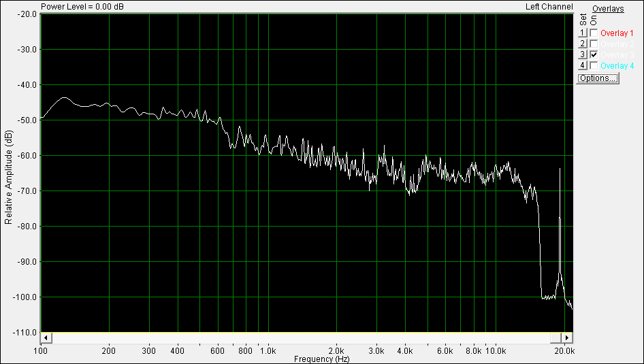
Task: Click the Left Channel label
Action: pos(549,7)
